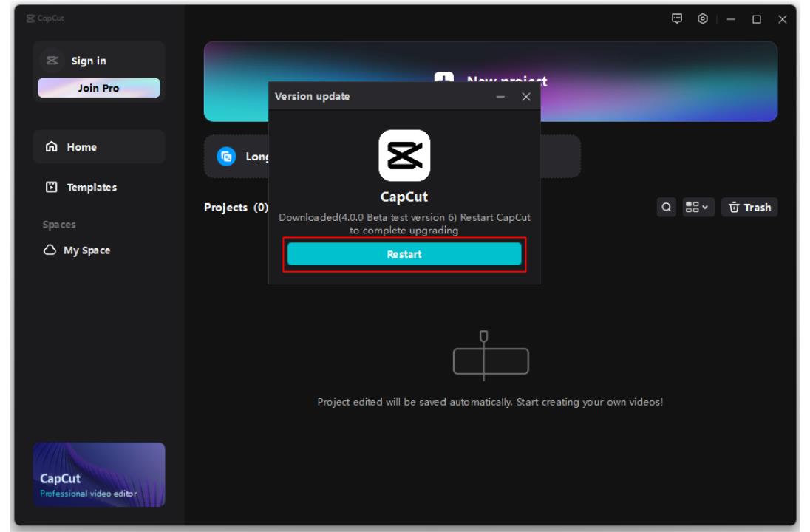Viewport: 810px width, 532px height.
Task: Click the Templates icon in sidebar
Action: click(51, 187)
